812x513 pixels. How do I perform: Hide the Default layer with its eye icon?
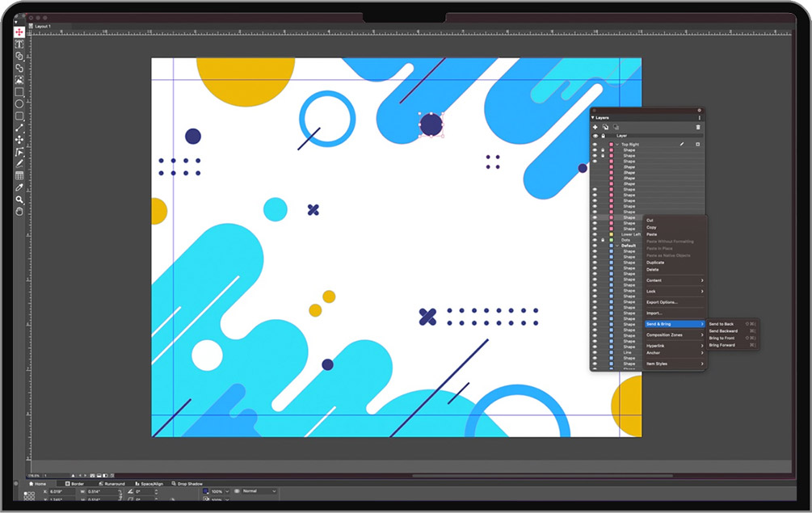[x=595, y=246]
